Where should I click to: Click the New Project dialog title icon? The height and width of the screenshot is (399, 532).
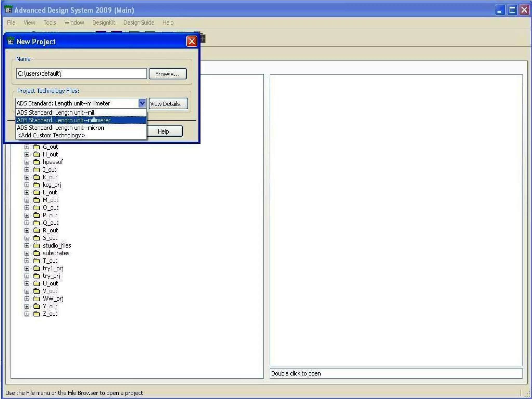coord(10,41)
